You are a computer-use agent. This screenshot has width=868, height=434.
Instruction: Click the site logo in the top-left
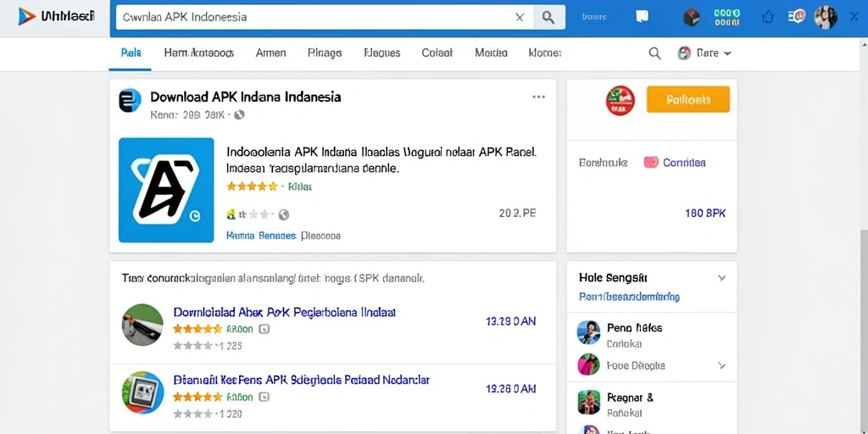(56, 17)
